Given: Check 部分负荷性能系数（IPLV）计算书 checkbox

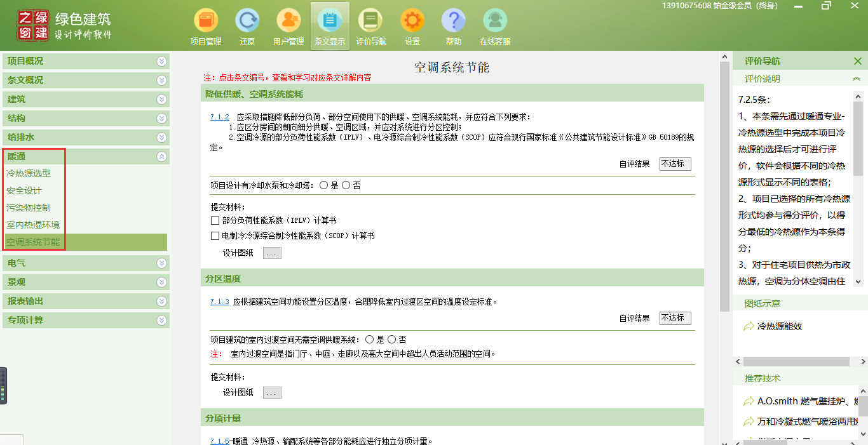Looking at the screenshot, I should tap(215, 221).
